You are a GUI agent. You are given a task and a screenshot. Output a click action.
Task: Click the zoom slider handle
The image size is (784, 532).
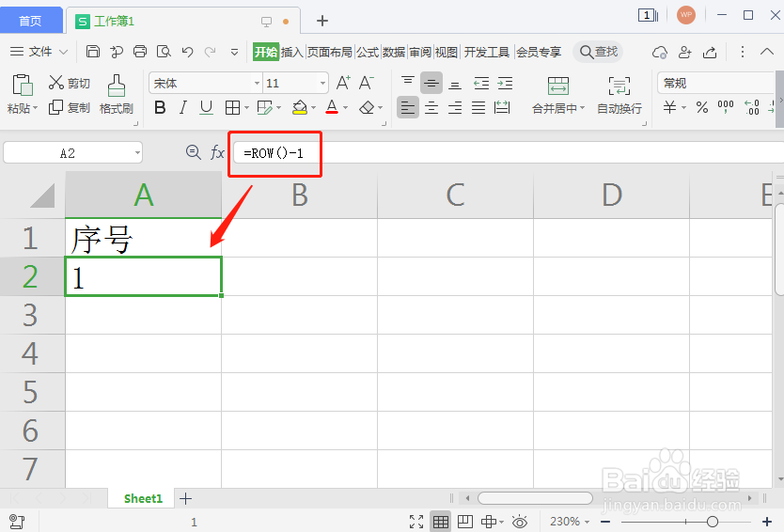[x=713, y=522]
